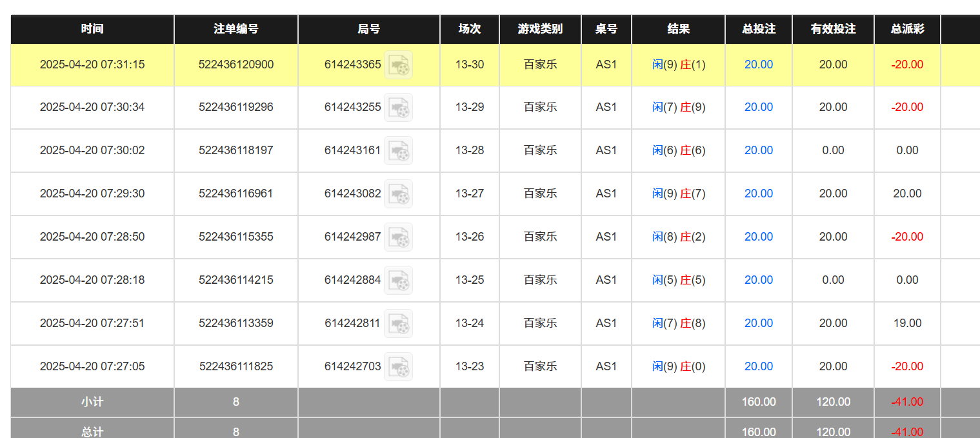Click the 闲(9) 庄(7) result in row 13-27
The image size is (980, 438).
click(x=678, y=194)
